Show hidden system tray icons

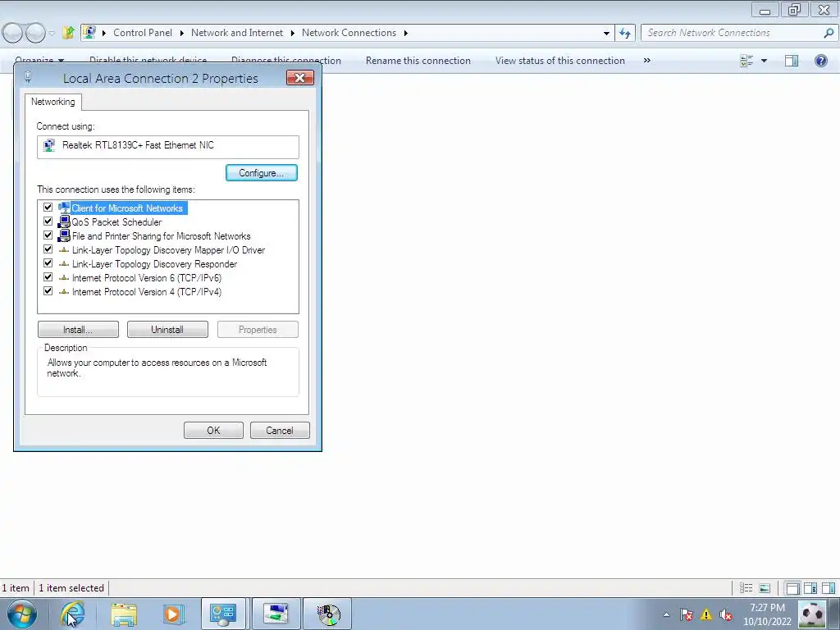[666, 614]
